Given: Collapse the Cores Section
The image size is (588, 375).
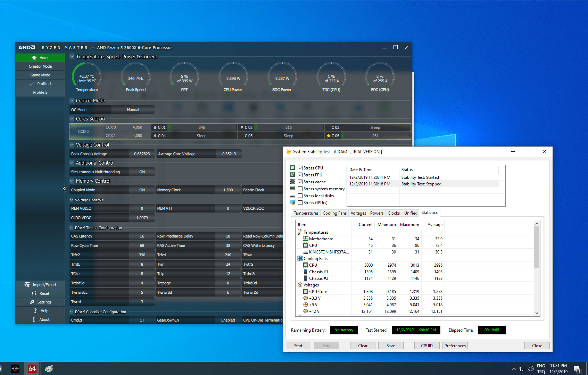Looking at the screenshot, I should click(x=72, y=119).
